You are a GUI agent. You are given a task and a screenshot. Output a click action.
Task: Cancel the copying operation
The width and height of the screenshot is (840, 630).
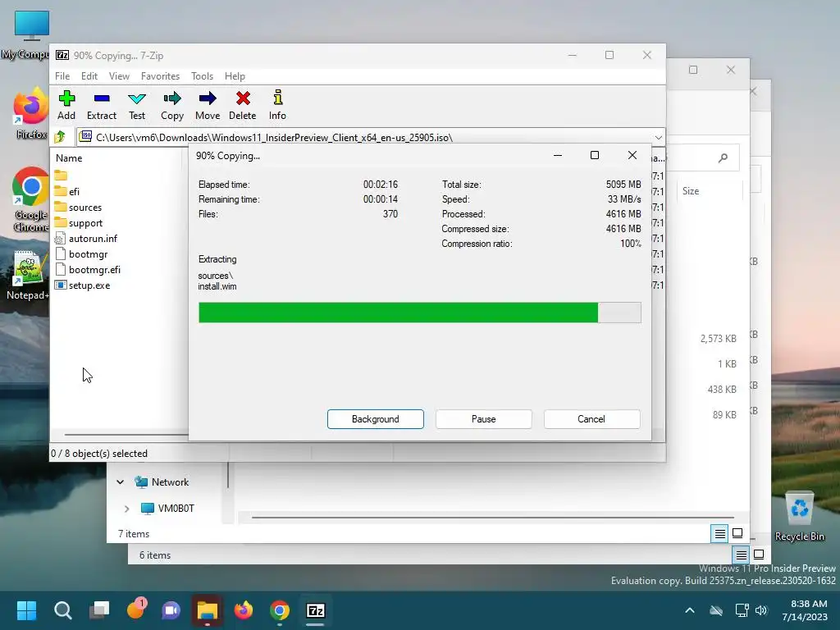pos(591,419)
